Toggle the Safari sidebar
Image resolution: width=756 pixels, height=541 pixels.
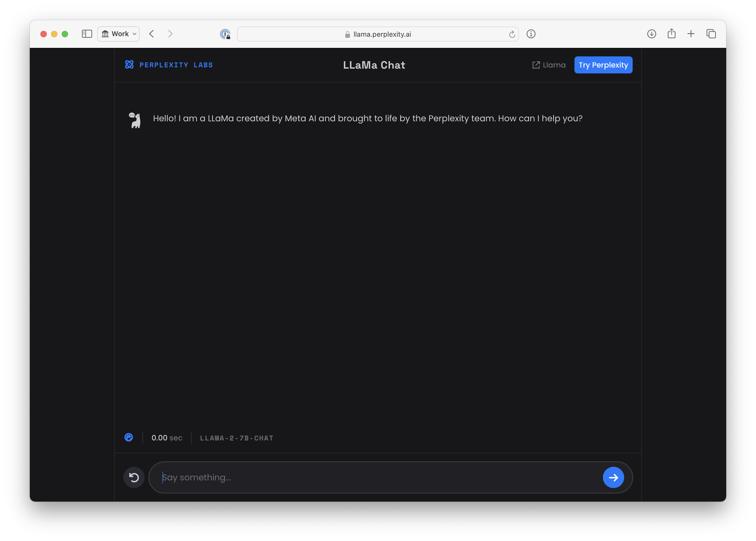(x=87, y=34)
